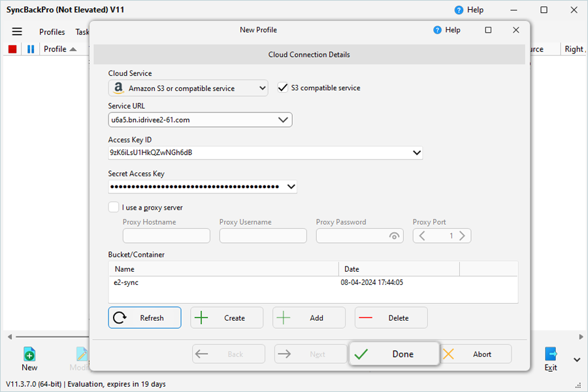Expand the Secret Access Key dropdown arrow
The width and height of the screenshot is (588, 392).
[x=291, y=186]
